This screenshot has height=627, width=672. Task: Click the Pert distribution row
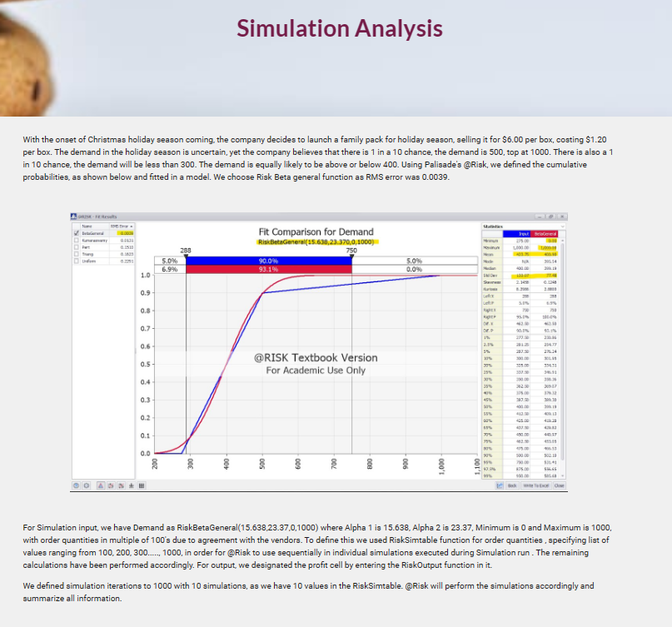coord(86,247)
